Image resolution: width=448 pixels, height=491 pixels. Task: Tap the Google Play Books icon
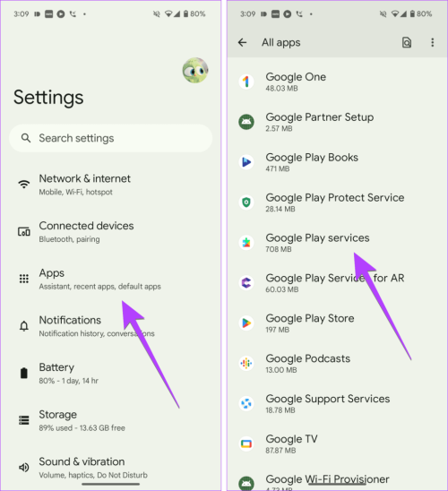pos(246,162)
